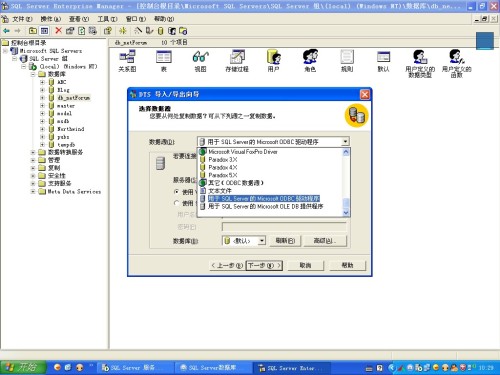The image size is (500, 375).
Task: Click the 密码 password input field
Action: tap(284, 227)
